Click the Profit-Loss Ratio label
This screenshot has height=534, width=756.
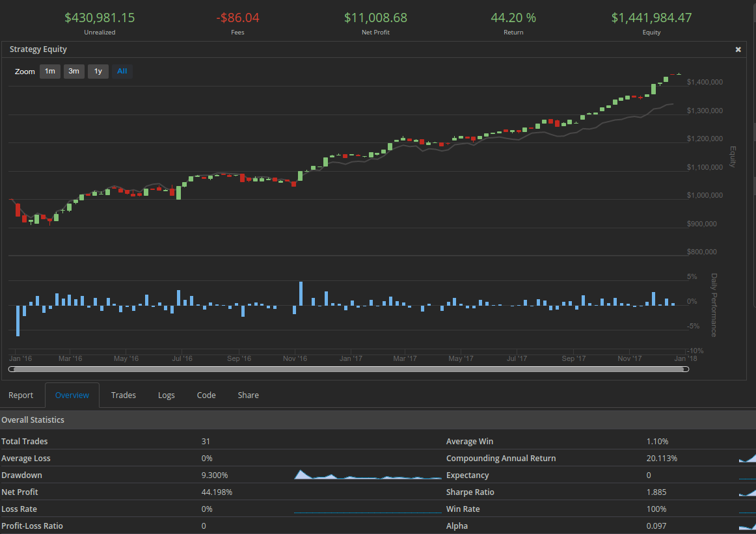pyautogui.click(x=33, y=526)
